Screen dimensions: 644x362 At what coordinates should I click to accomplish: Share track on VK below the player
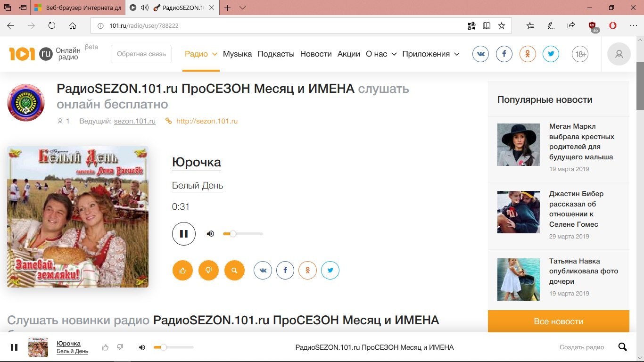click(263, 271)
